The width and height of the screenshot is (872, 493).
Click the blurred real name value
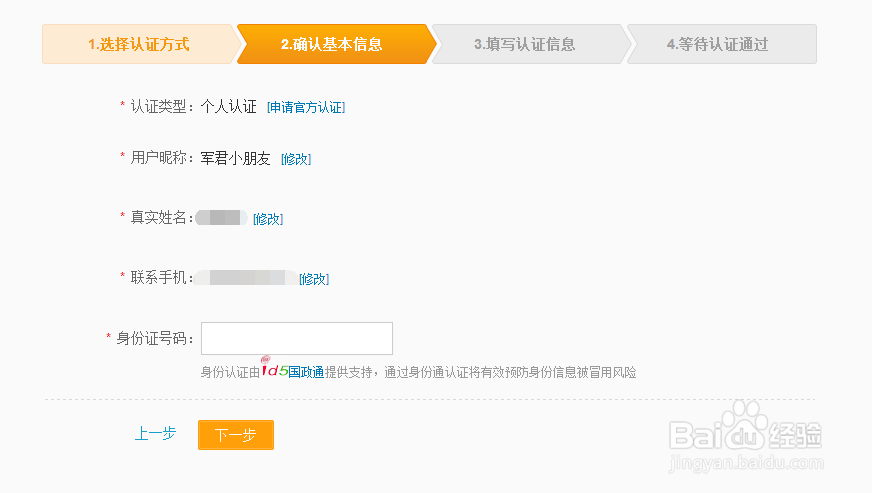click(x=221, y=218)
